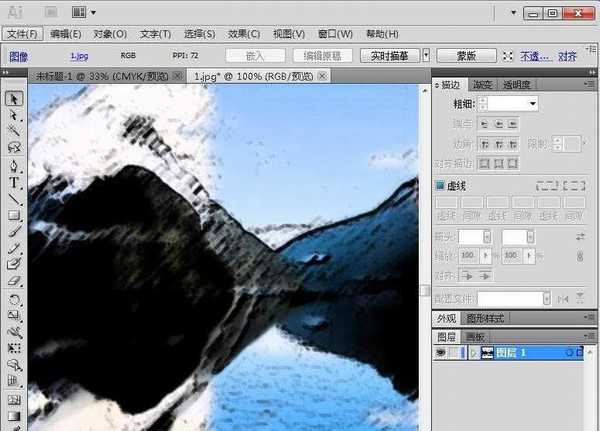Viewport: 600px width, 431px height.
Task: Click the 1.jpg linked file name
Action: pyautogui.click(x=78, y=56)
